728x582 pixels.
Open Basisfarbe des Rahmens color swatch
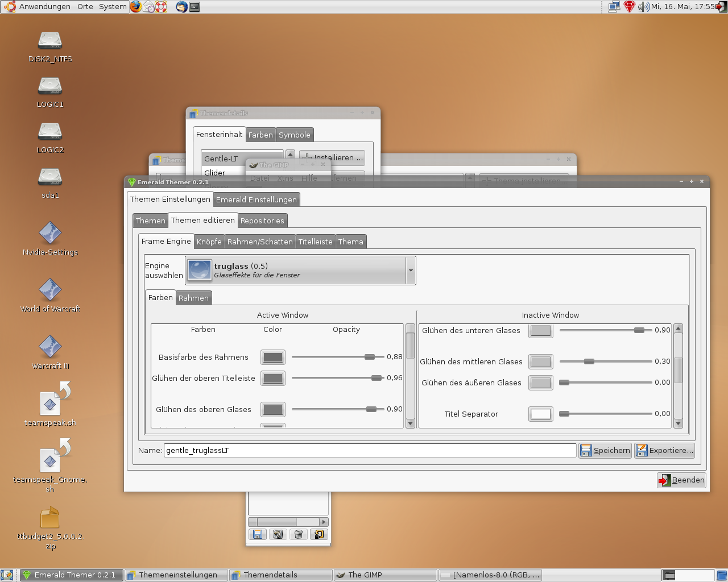[273, 357]
